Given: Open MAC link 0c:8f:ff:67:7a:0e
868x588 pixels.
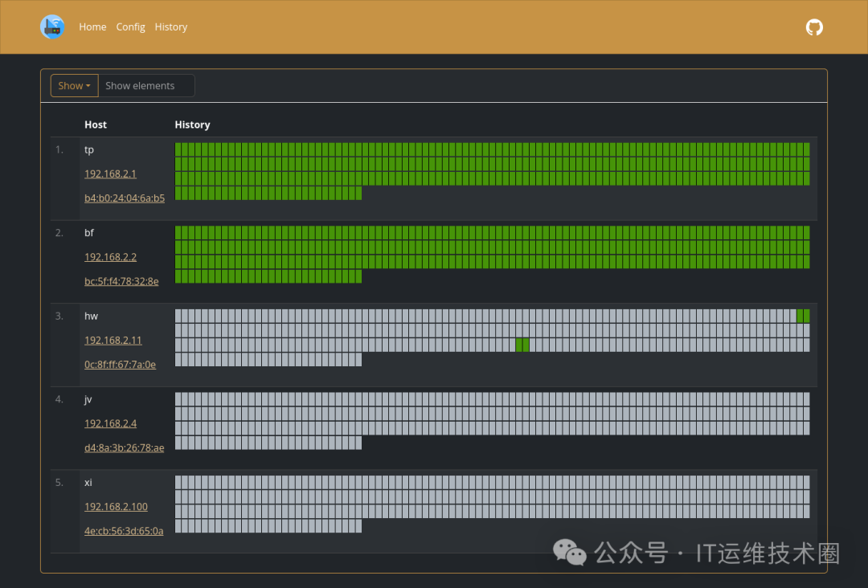Looking at the screenshot, I should tap(120, 365).
